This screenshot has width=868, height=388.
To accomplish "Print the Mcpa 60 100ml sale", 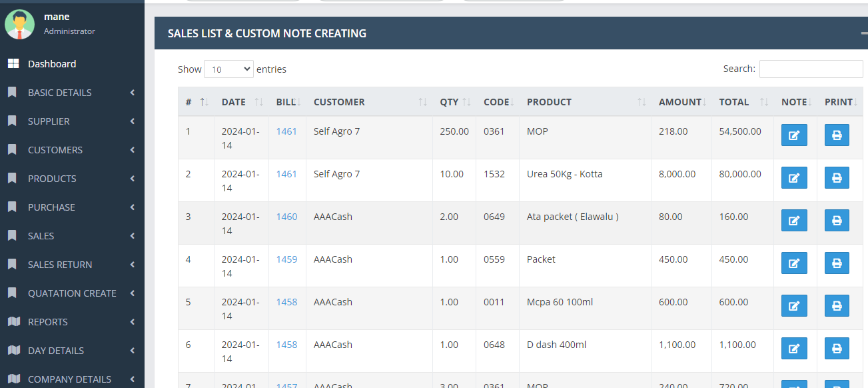I will [x=837, y=306].
